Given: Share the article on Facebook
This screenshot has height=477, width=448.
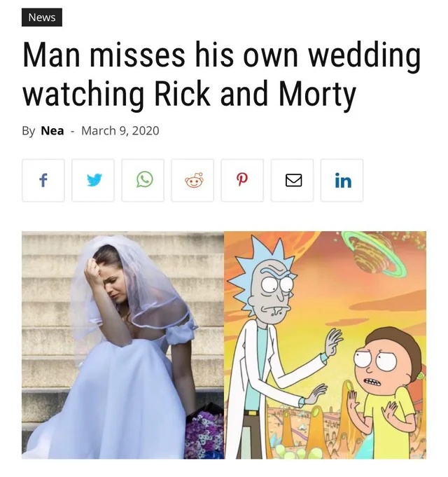Looking at the screenshot, I should (43, 180).
